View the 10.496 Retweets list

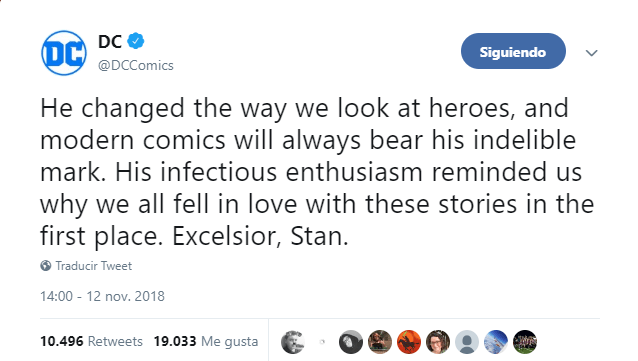pos(91,341)
